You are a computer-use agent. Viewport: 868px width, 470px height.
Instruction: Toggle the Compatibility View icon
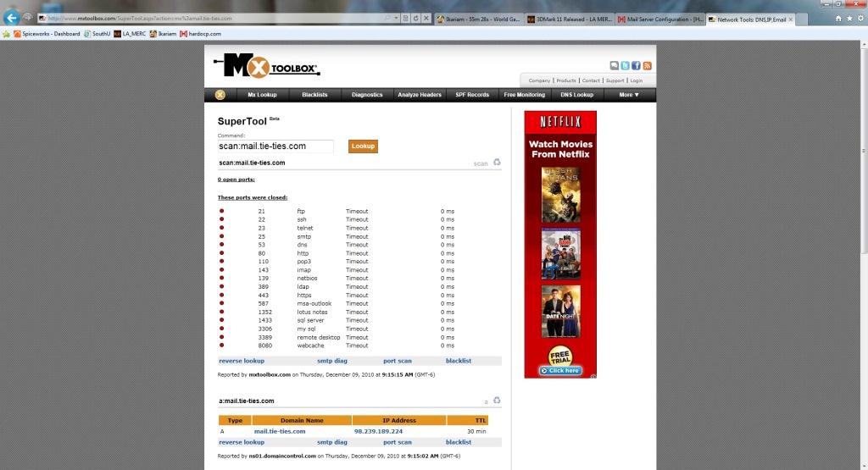406,19
